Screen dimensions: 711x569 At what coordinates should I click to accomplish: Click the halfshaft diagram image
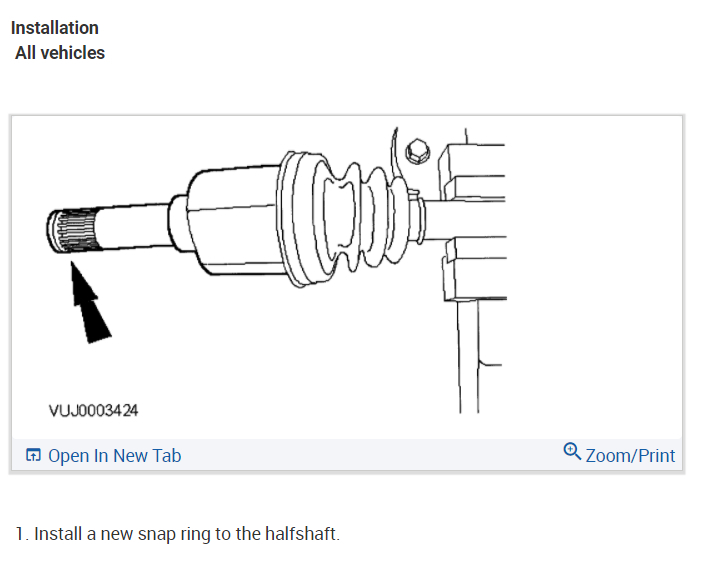pyautogui.click(x=347, y=277)
